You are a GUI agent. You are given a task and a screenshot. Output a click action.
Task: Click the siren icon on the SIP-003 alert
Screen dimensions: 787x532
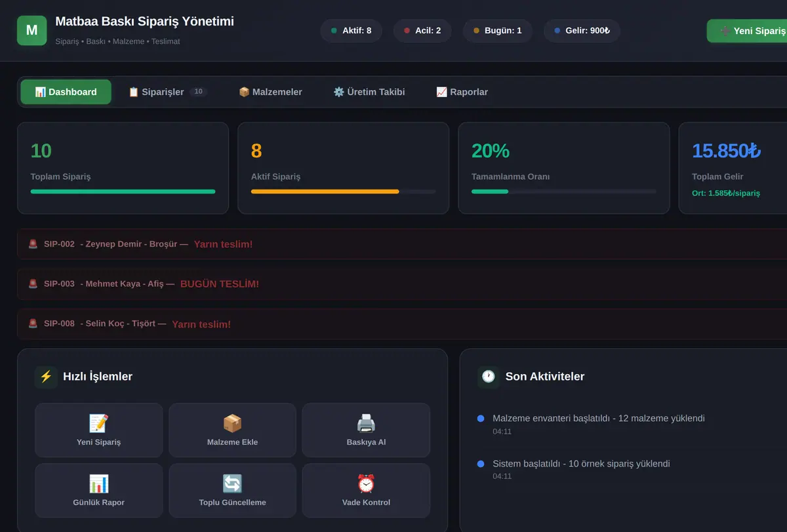(x=33, y=284)
